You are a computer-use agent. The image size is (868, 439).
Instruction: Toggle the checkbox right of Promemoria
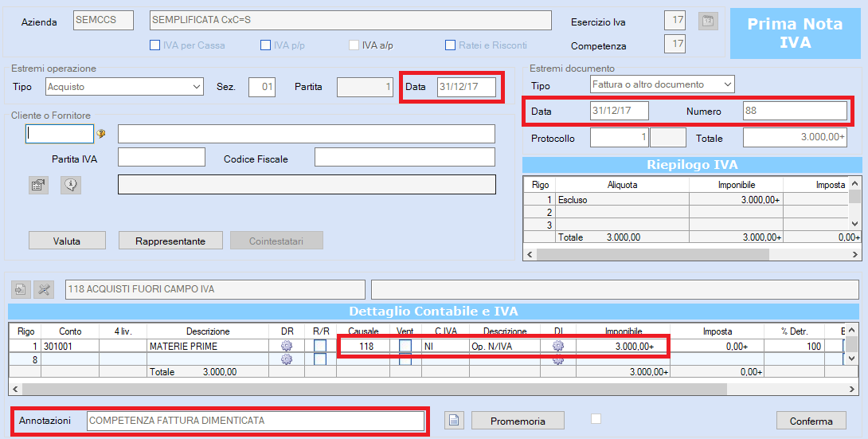pyautogui.click(x=596, y=418)
